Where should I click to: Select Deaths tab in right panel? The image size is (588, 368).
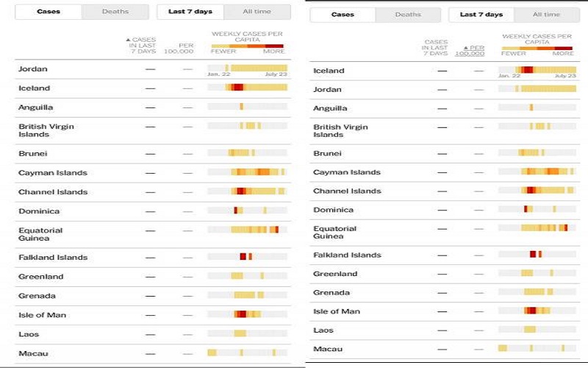408,15
